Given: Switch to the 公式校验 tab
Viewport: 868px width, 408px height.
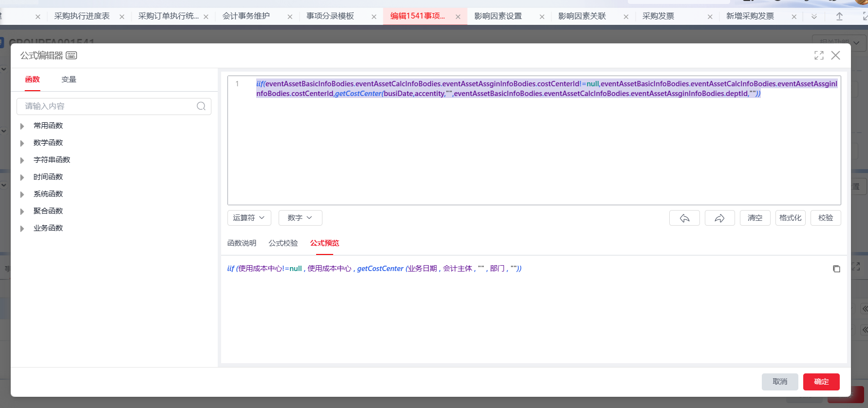Looking at the screenshot, I should (x=283, y=243).
